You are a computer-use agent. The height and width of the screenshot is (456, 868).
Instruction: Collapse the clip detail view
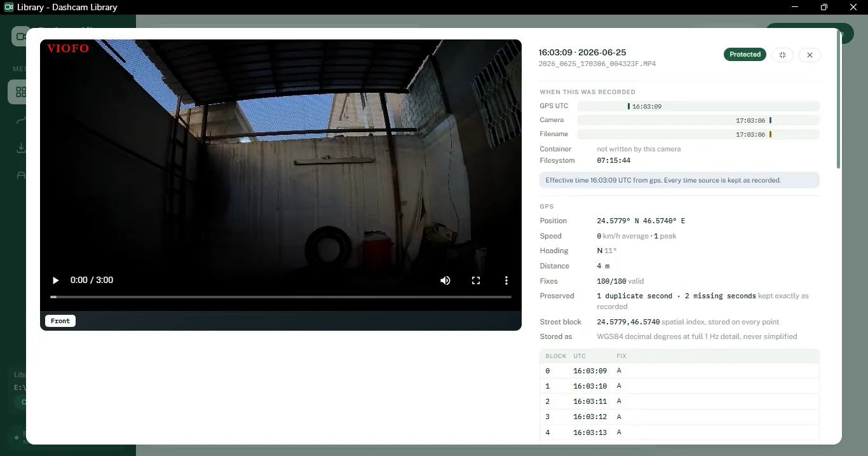[782, 55]
